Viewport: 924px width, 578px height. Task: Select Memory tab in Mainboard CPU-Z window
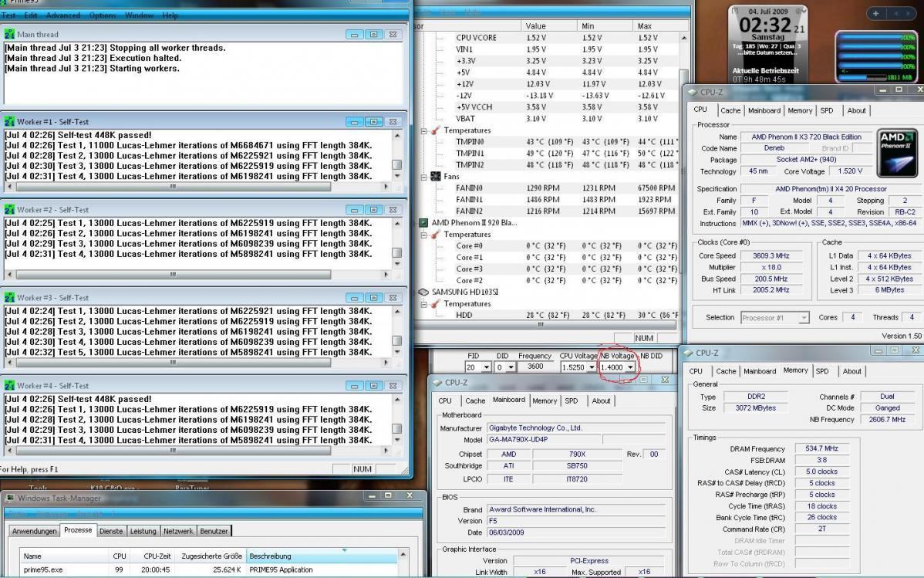click(545, 401)
